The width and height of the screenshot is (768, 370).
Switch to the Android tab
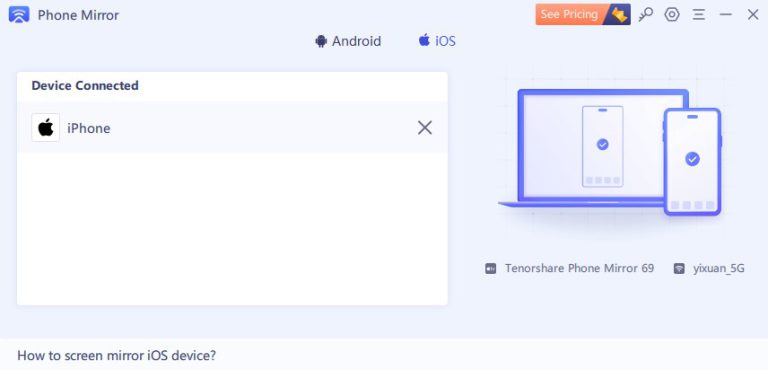point(348,41)
